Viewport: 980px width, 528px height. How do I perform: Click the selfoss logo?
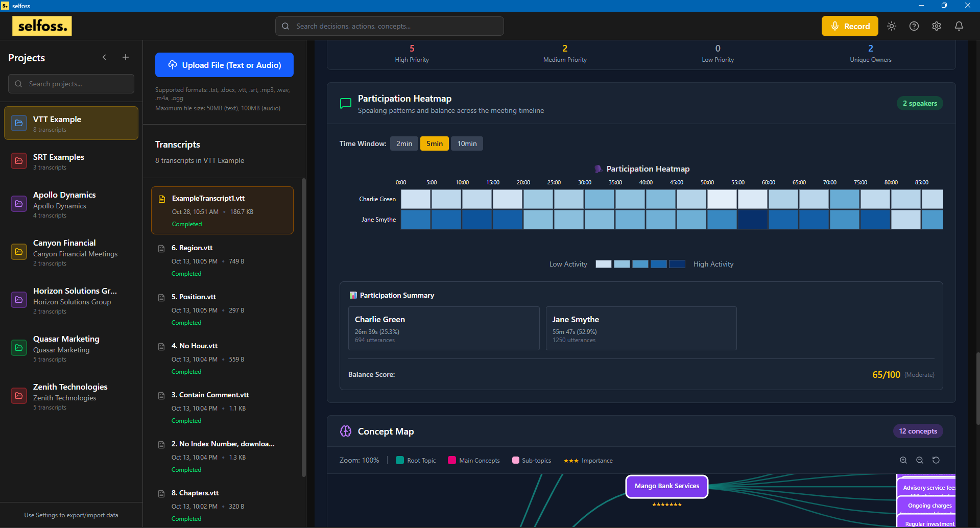click(x=42, y=26)
